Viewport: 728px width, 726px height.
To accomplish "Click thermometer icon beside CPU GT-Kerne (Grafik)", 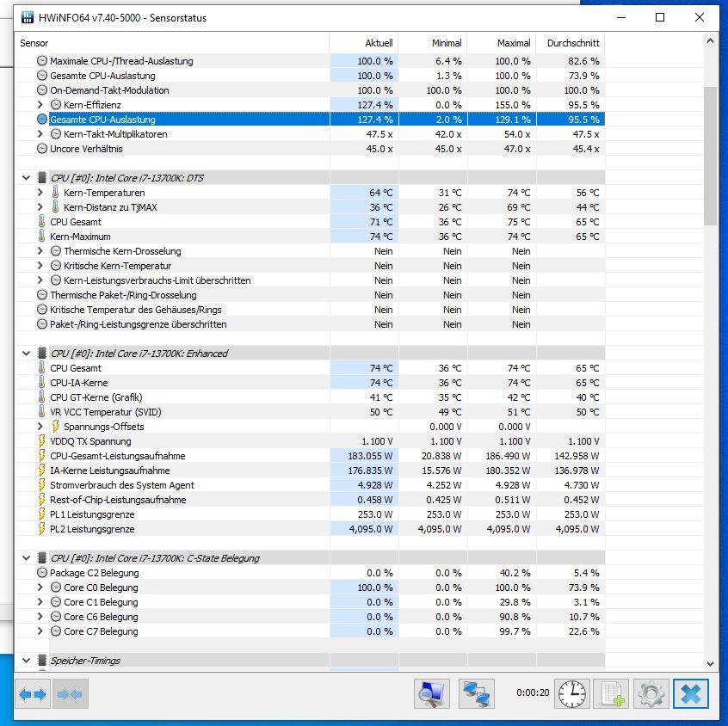I will click(42, 397).
